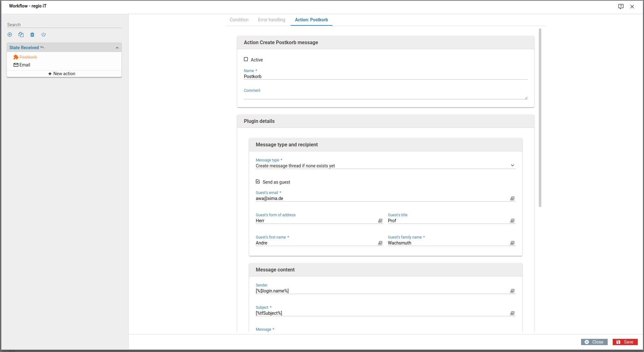This screenshot has width=644, height=352.
Task: Open placeholder picker for Sender field
Action: 512,291
